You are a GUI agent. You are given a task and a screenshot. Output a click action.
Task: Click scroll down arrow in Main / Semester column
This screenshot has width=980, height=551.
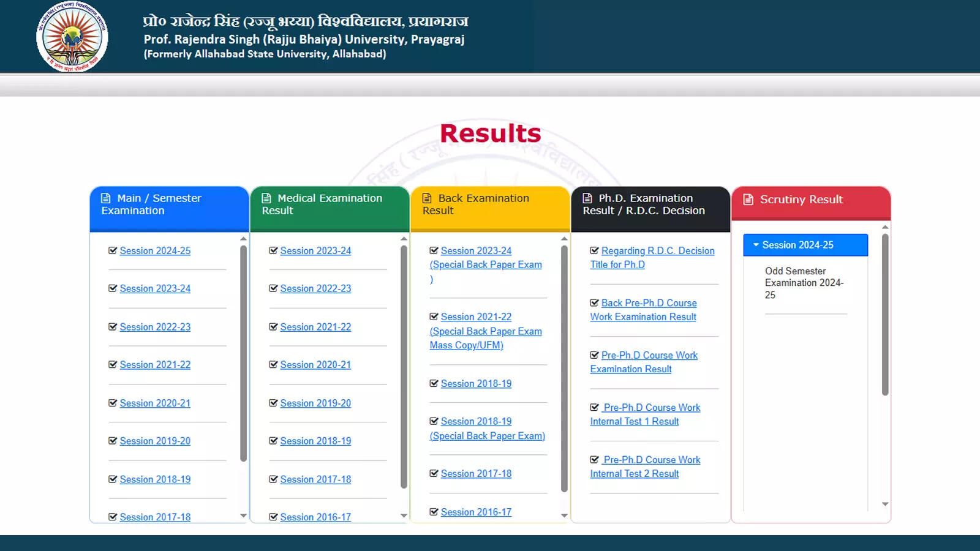[x=243, y=515]
